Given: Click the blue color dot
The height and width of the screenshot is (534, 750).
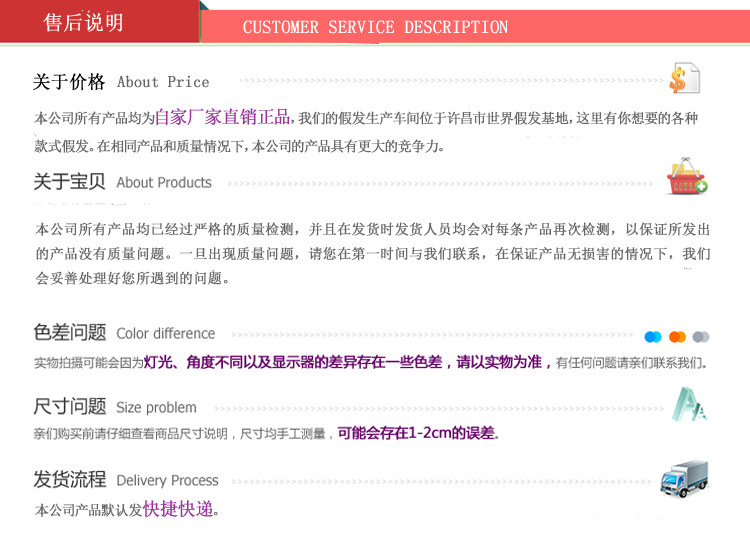Looking at the screenshot, I should pos(653,337).
